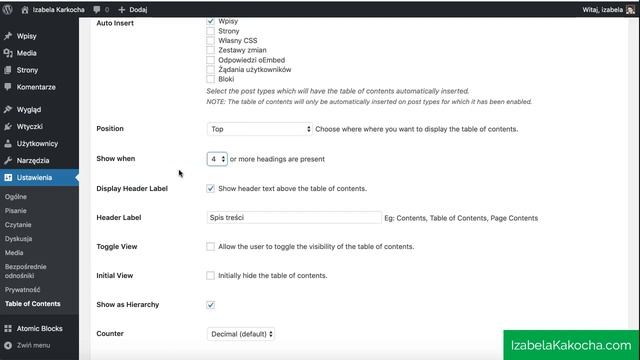Image resolution: width=640 pixels, height=360 pixels.
Task: Uncheck the Wpisy checkbox
Action: [210, 21]
